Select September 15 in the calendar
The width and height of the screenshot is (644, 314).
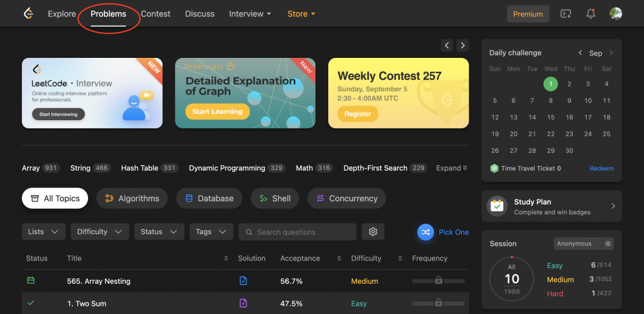click(x=551, y=117)
